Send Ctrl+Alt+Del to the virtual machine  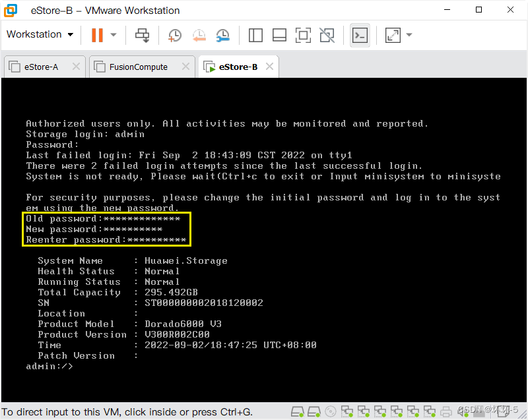[x=142, y=35]
